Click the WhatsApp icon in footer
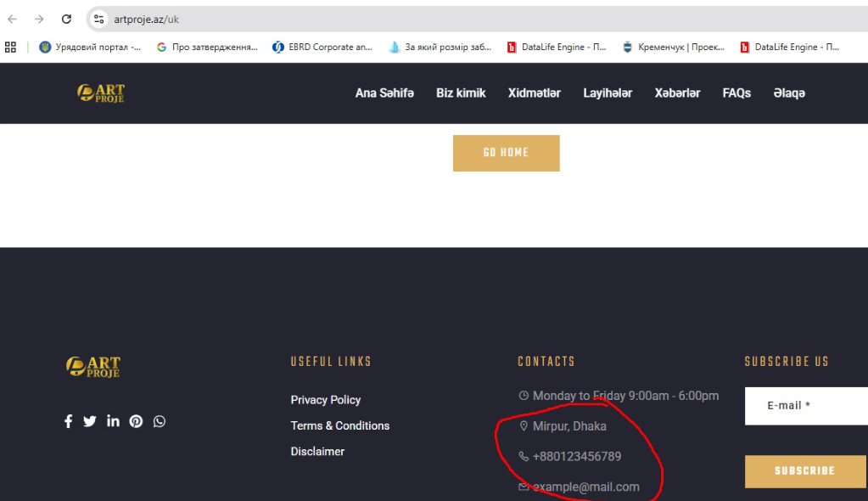The width and height of the screenshot is (868, 501). (160, 421)
